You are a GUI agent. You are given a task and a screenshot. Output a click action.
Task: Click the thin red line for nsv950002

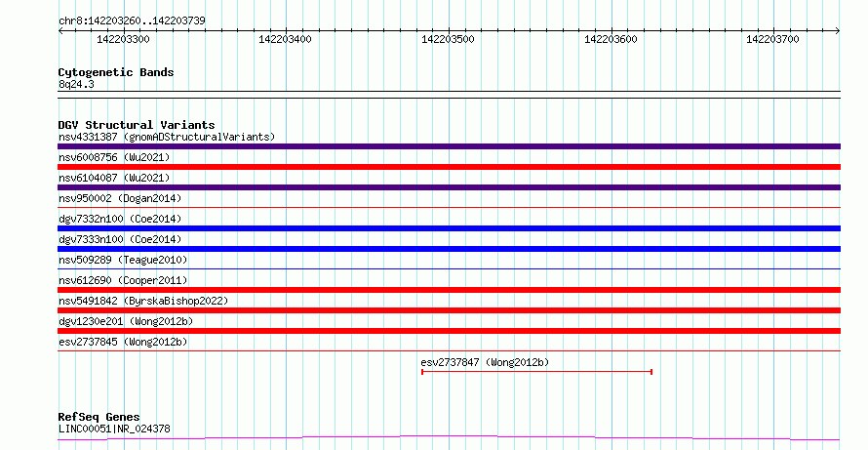(449, 207)
